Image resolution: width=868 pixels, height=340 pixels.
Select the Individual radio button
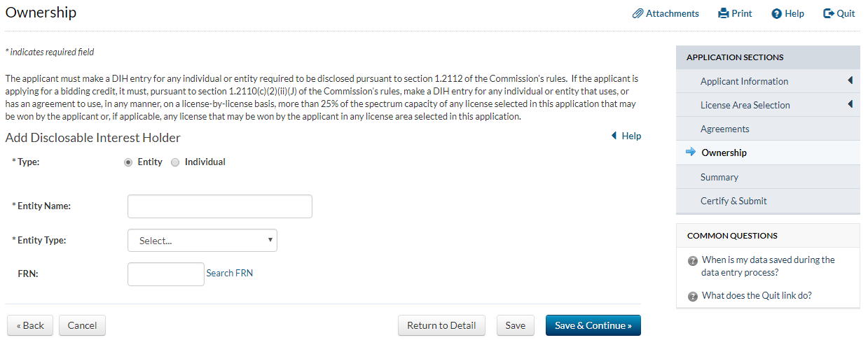[175, 162]
